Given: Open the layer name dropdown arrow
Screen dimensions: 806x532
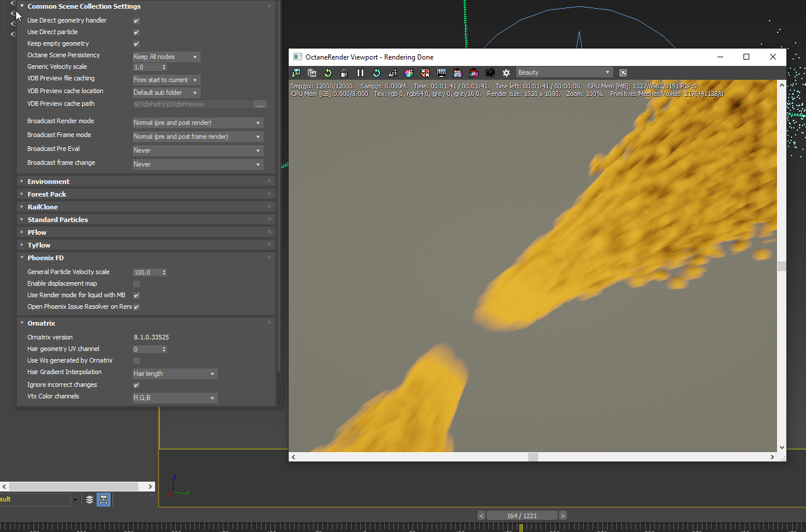Looking at the screenshot, I should point(75,500).
